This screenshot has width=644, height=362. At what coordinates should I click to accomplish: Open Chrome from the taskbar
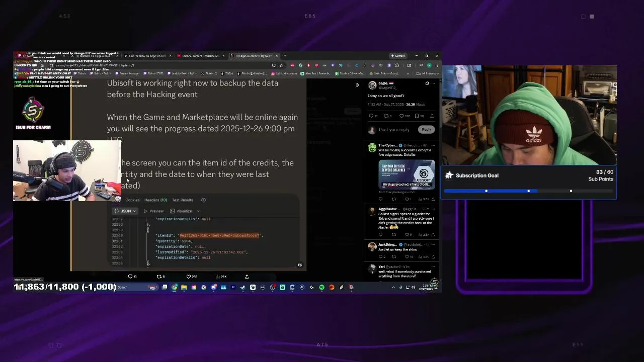pyautogui.click(x=174, y=287)
